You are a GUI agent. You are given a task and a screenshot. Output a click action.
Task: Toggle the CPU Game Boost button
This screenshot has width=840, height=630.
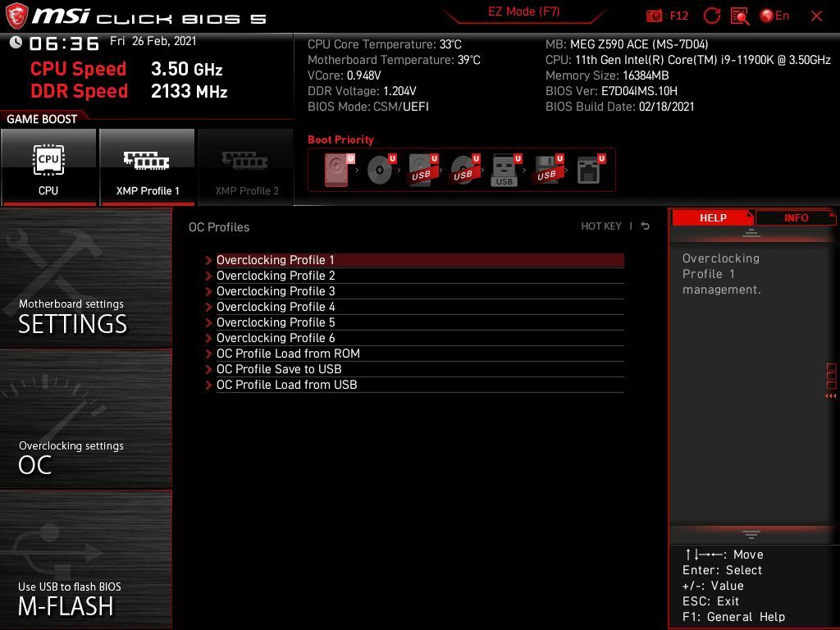48,167
